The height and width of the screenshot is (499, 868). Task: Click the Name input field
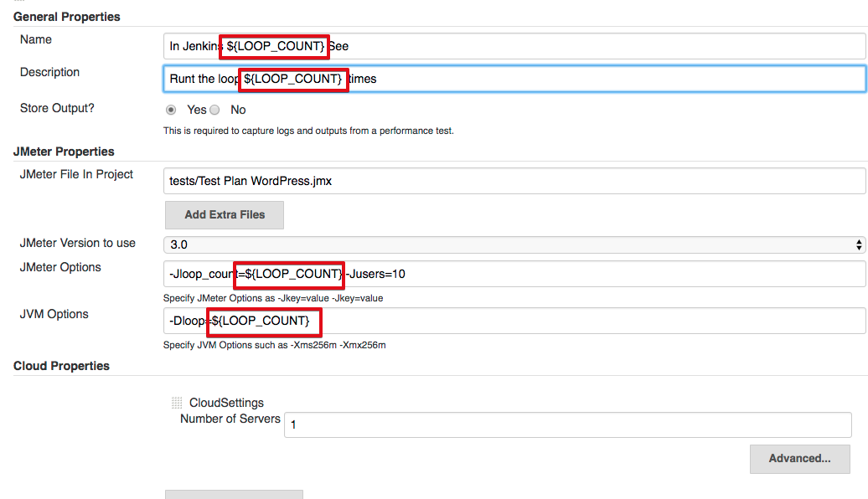pos(514,46)
